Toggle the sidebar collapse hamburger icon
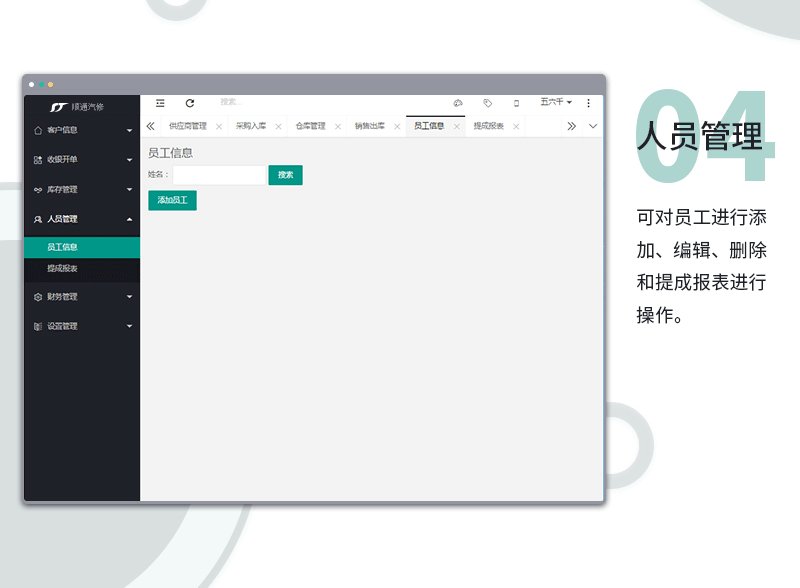 (x=160, y=103)
